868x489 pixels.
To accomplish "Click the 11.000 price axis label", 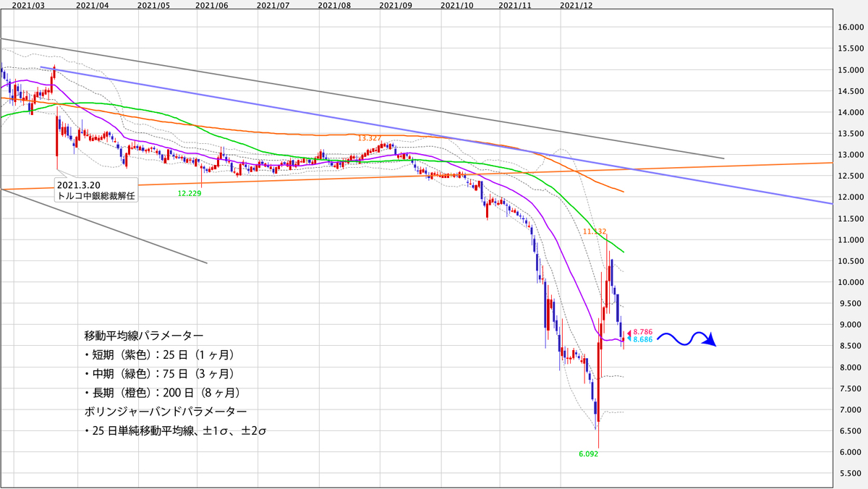I will 851,240.
